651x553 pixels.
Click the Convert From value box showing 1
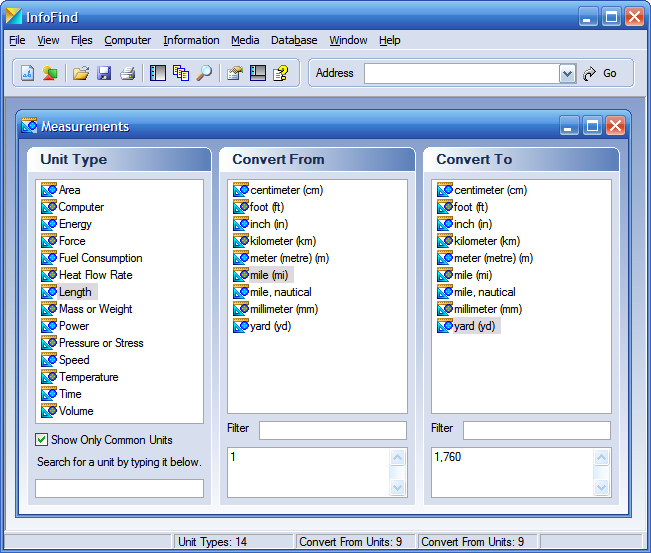click(x=309, y=472)
